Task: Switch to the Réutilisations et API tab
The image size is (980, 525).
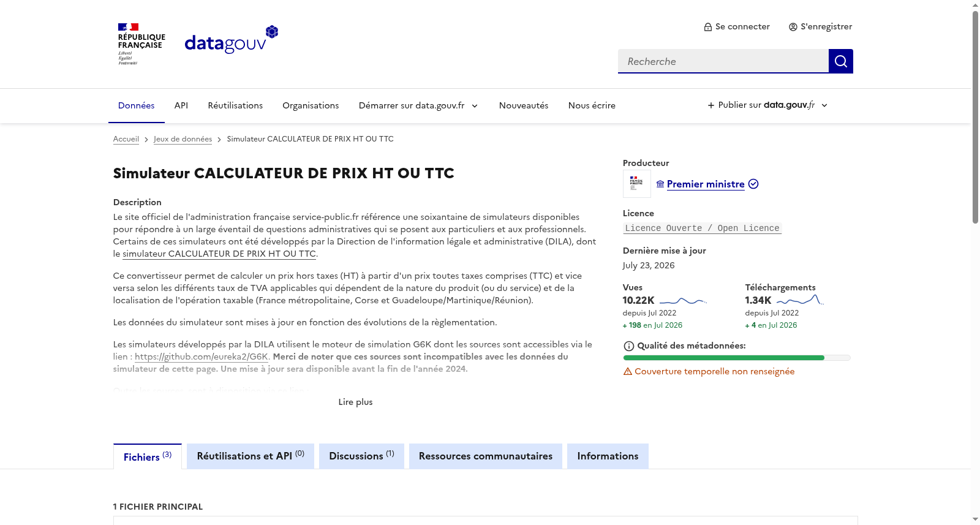Action: [251, 456]
